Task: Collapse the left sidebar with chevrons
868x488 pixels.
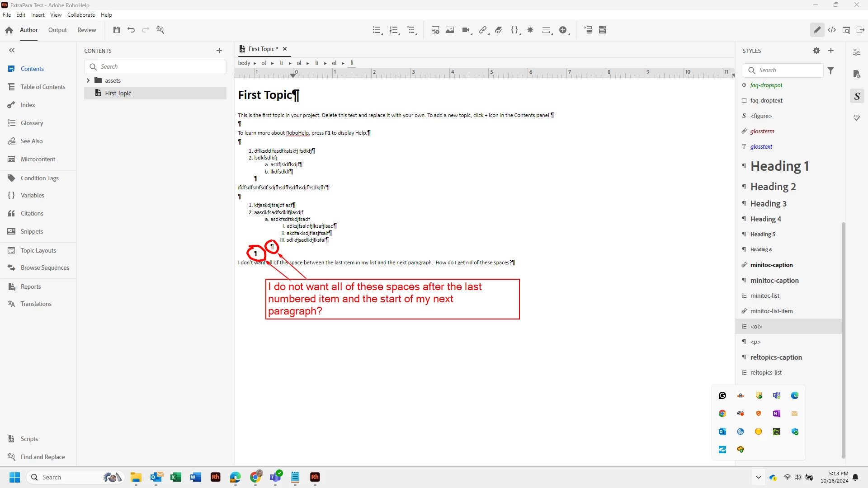Action: tap(12, 51)
